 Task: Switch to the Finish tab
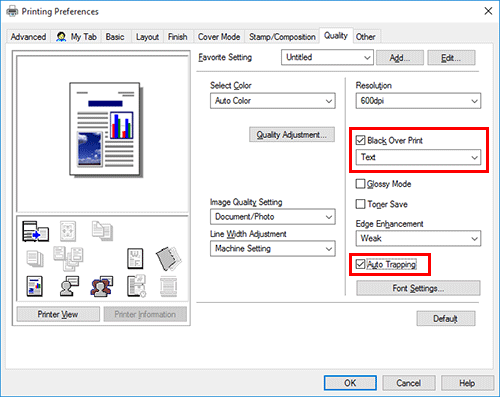(178, 37)
